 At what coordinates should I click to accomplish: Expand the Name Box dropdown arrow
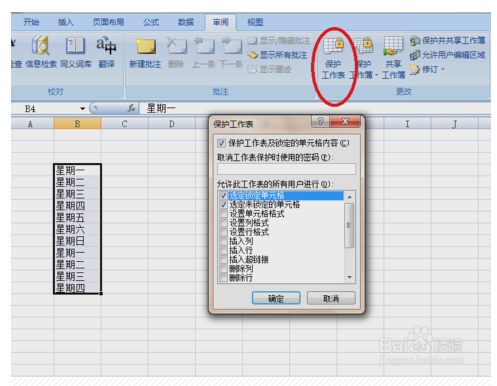(x=82, y=109)
